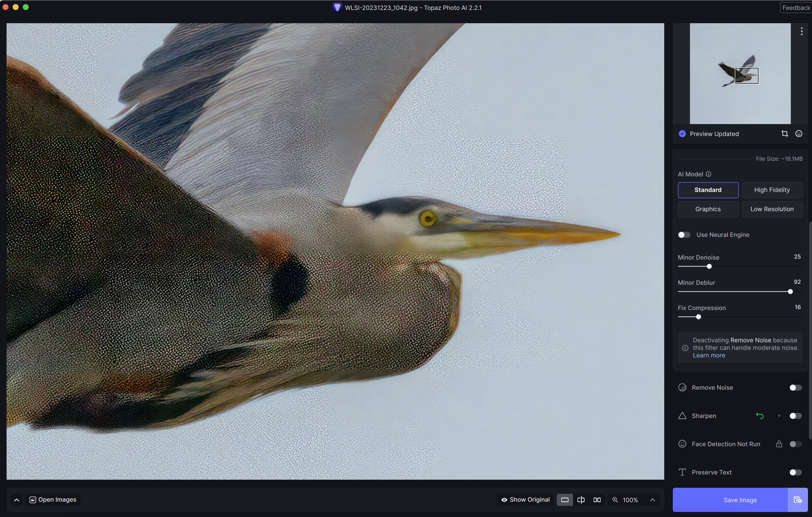Select split view comparison icon
Image resolution: width=812 pixels, height=517 pixels.
(x=581, y=500)
